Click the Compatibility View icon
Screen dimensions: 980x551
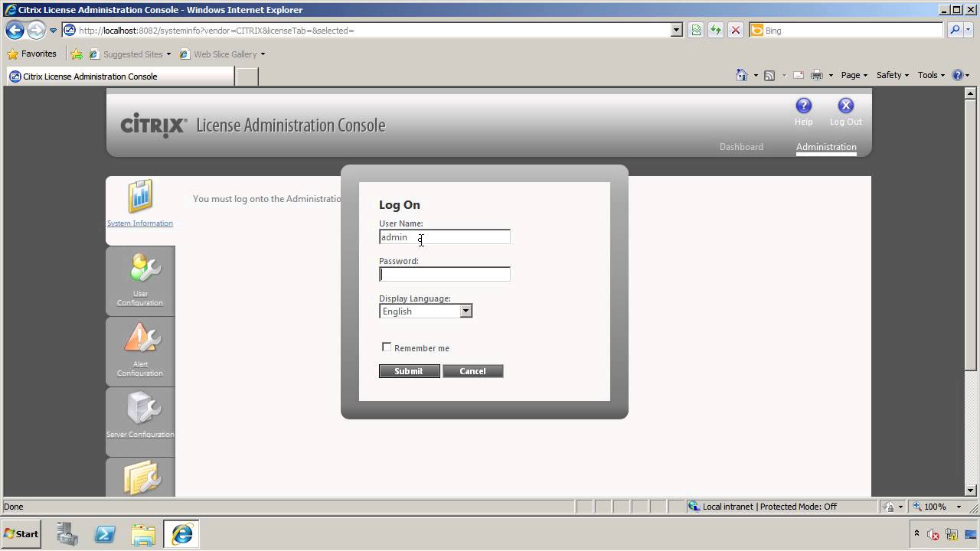point(695,31)
